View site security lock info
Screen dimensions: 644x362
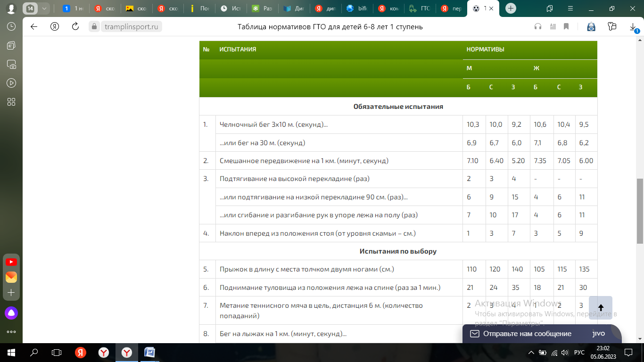point(94,27)
